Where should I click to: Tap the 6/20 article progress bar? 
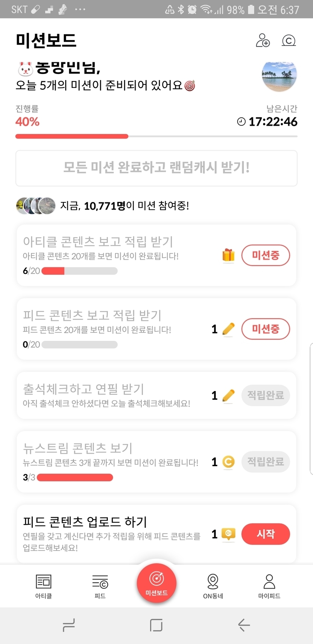(x=79, y=271)
